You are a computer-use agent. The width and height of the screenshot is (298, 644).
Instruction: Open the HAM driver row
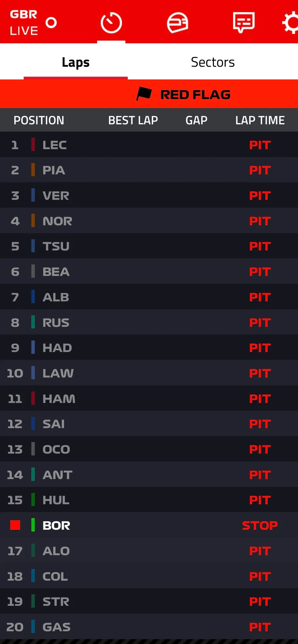tap(149, 398)
